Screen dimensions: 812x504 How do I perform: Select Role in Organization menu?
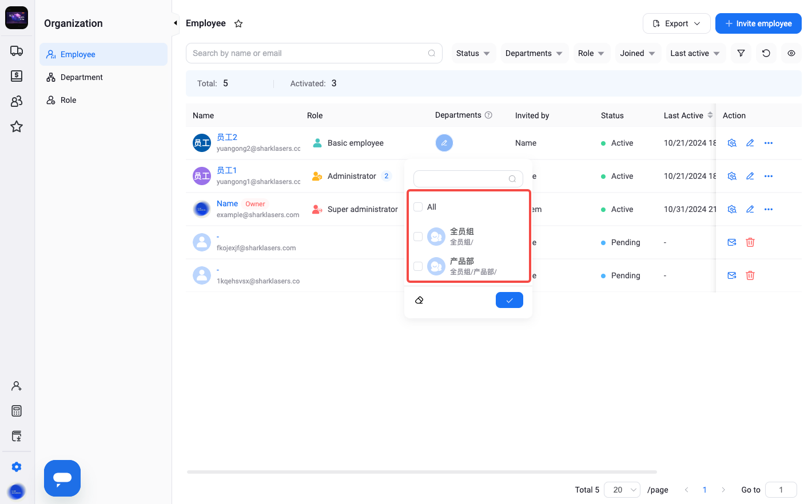[x=104, y=100]
